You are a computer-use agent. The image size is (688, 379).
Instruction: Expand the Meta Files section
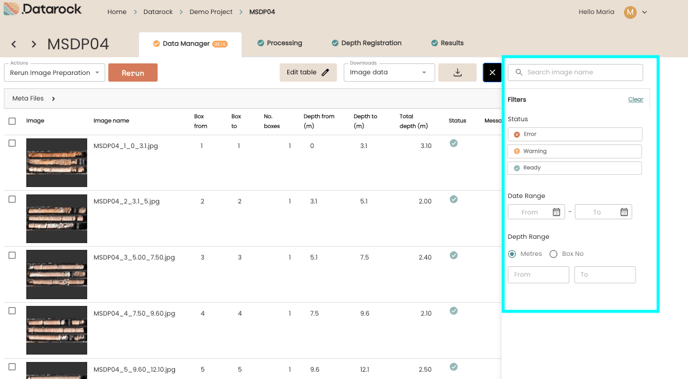coord(34,99)
